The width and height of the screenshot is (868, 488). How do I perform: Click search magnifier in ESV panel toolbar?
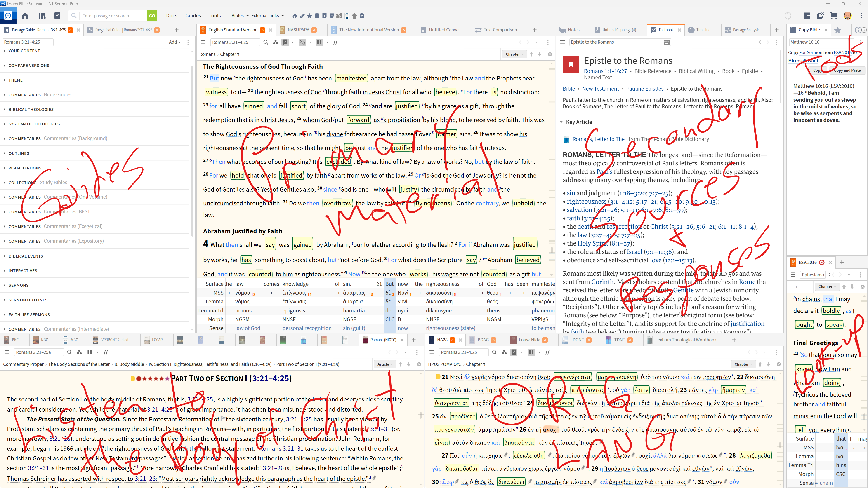tap(266, 42)
